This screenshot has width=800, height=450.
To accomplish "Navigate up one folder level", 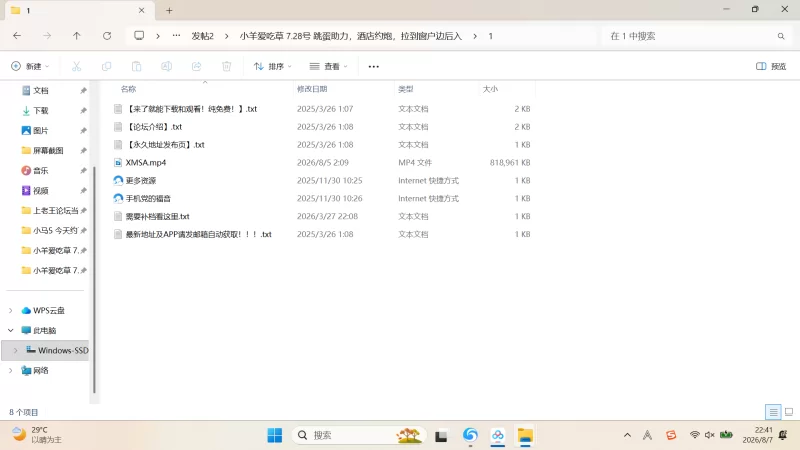I will pos(77,36).
